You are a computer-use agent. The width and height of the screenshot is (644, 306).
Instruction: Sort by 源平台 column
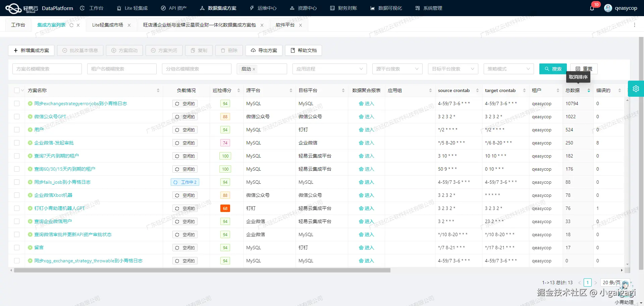point(291,90)
